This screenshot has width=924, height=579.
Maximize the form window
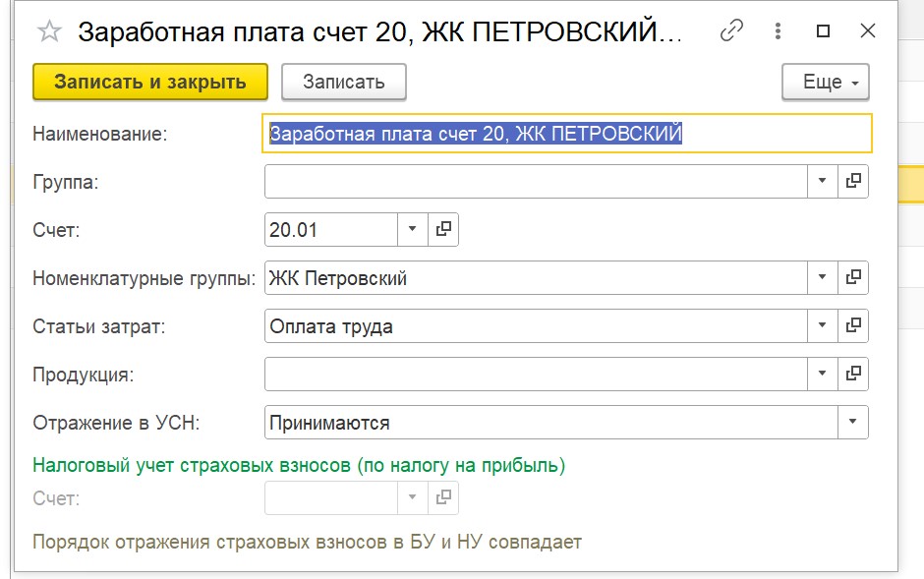click(823, 30)
